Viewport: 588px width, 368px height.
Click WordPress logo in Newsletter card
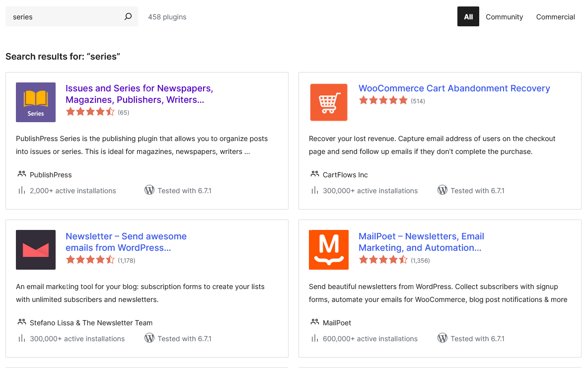[149, 338]
